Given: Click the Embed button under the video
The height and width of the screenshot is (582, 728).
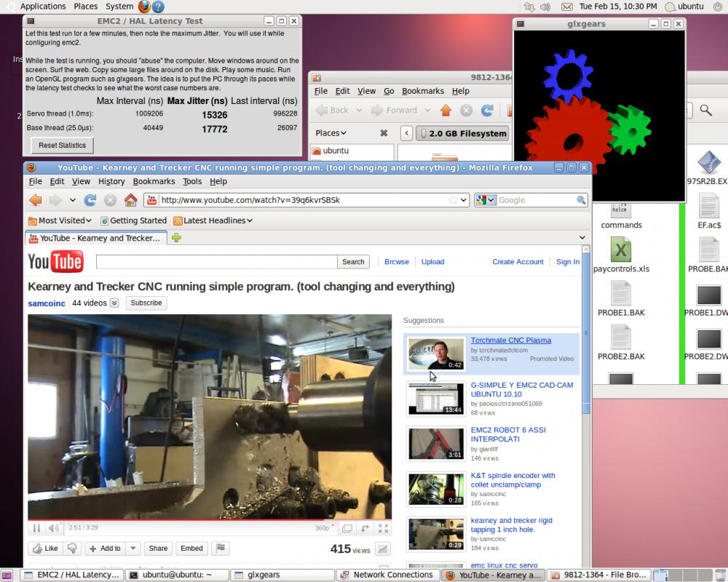Looking at the screenshot, I should point(191,548).
